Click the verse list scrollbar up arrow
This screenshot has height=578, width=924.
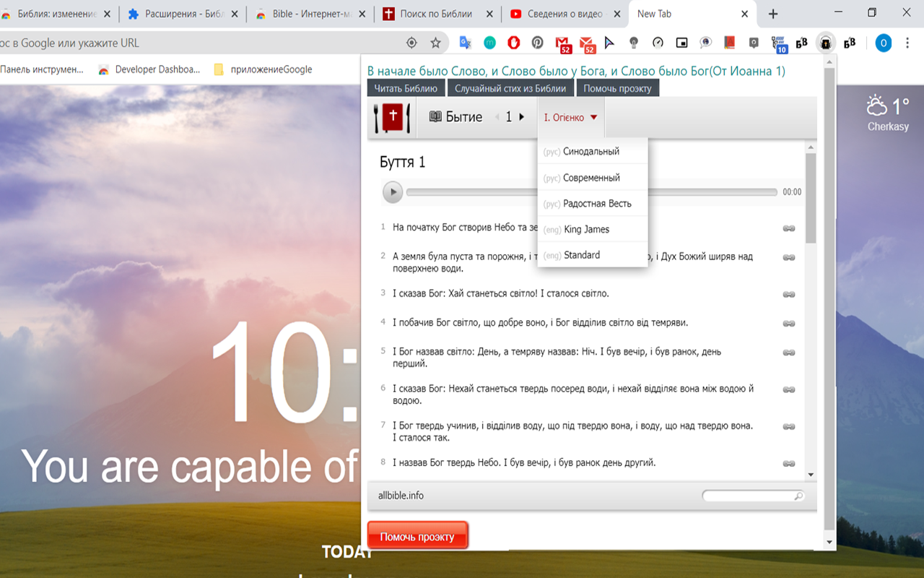click(811, 147)
